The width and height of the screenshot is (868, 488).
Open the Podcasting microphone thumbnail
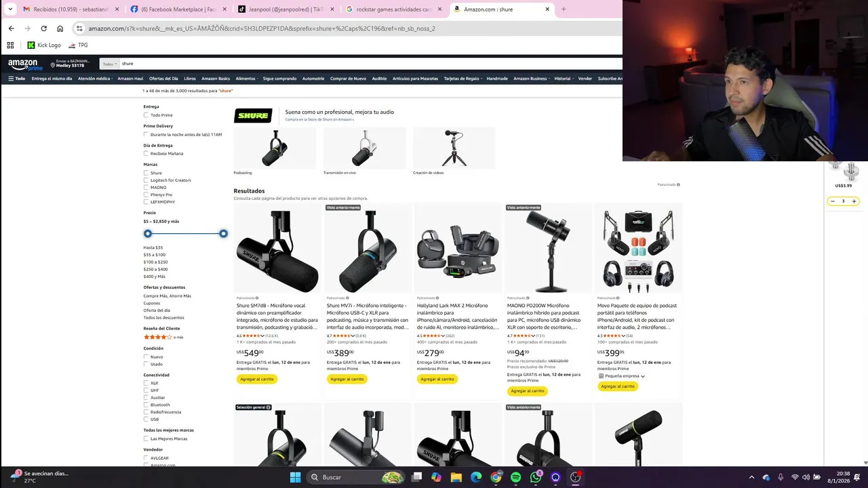(275, 149)
